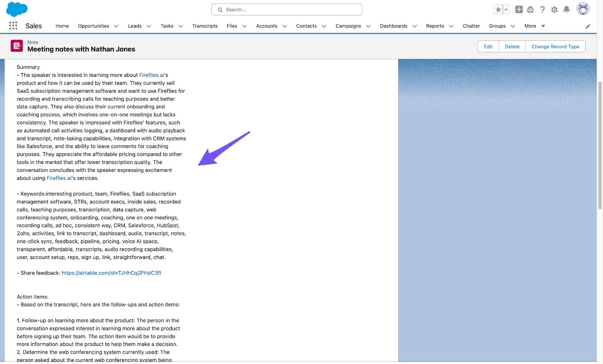Click the Delete button
Image resolution: width=603 pixels, height=364 pixels.
coord(512,46)
